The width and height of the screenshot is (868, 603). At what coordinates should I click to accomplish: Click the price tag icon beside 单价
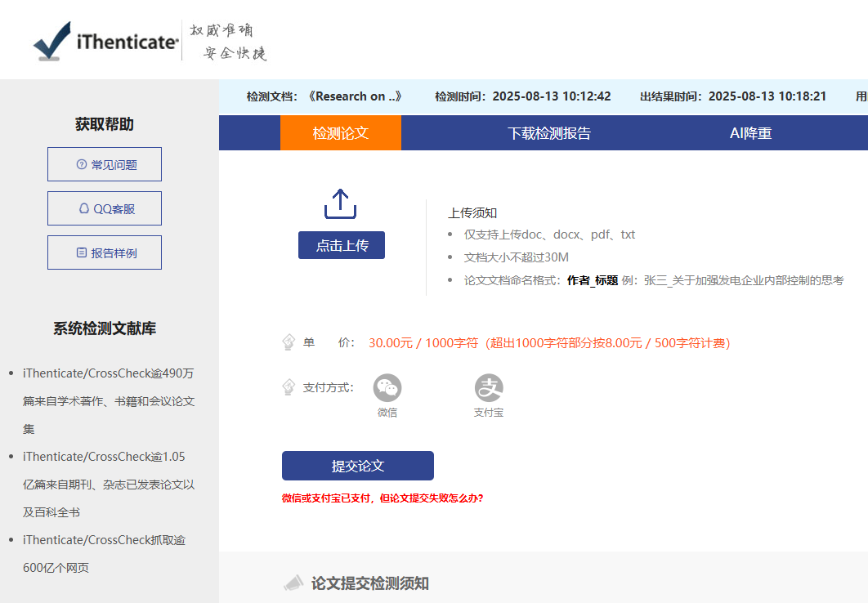(289, 342)
